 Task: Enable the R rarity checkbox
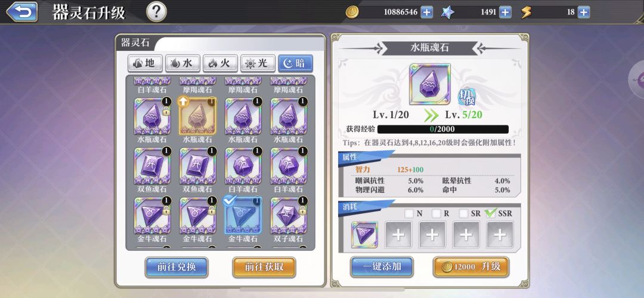pos(436,214)
